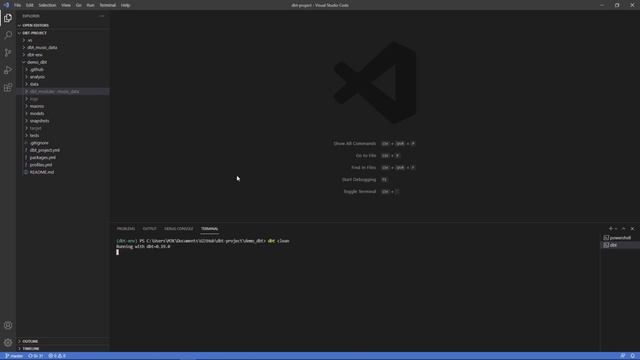Screen dimensions: 640x360
Task: Open the Go menu
Action: (x=79, y=5)
